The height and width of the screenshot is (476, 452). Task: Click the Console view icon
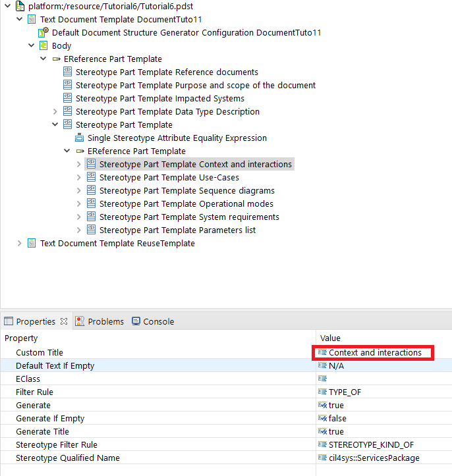[136, 321]
